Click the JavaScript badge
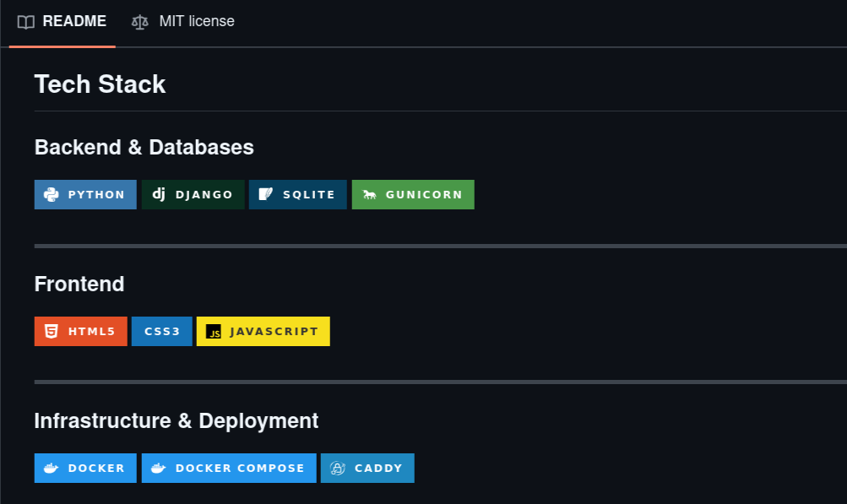The height and width of the screenshot is (504, 847). 263,331
